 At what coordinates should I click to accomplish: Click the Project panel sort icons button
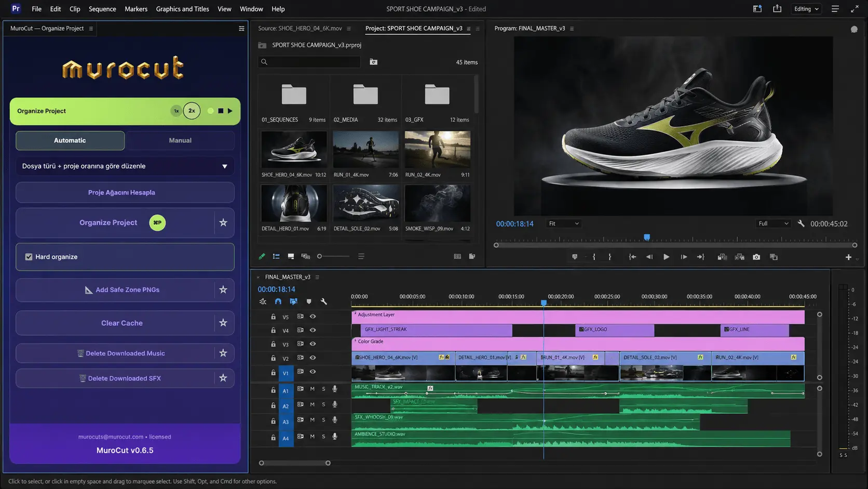[361, 256]
